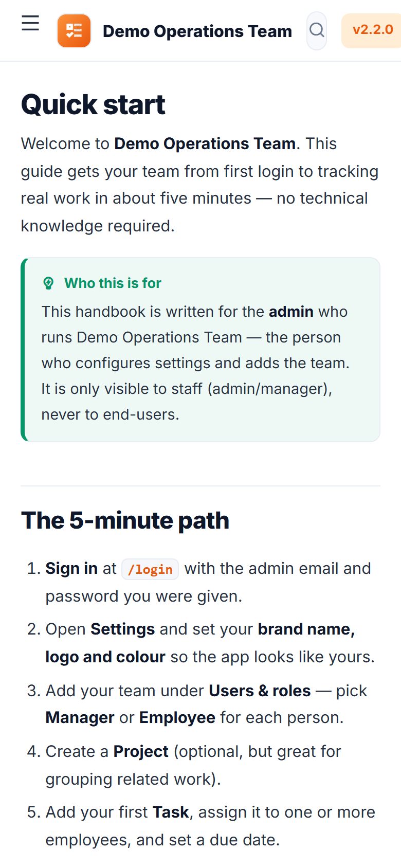This screenshot has height=868, width=401.
Task: Open the hamburger navigation menu
Action: click(30, 24)
